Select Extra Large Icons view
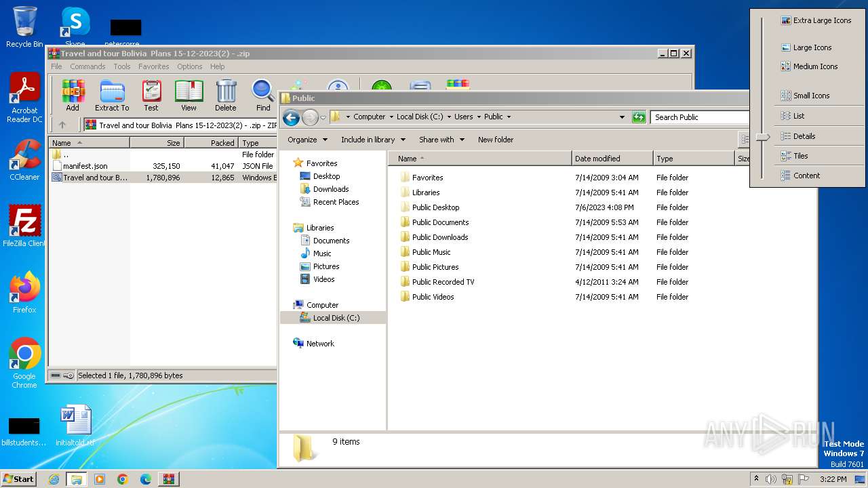This screenshot has height=488, width=868. click(816, 20)
